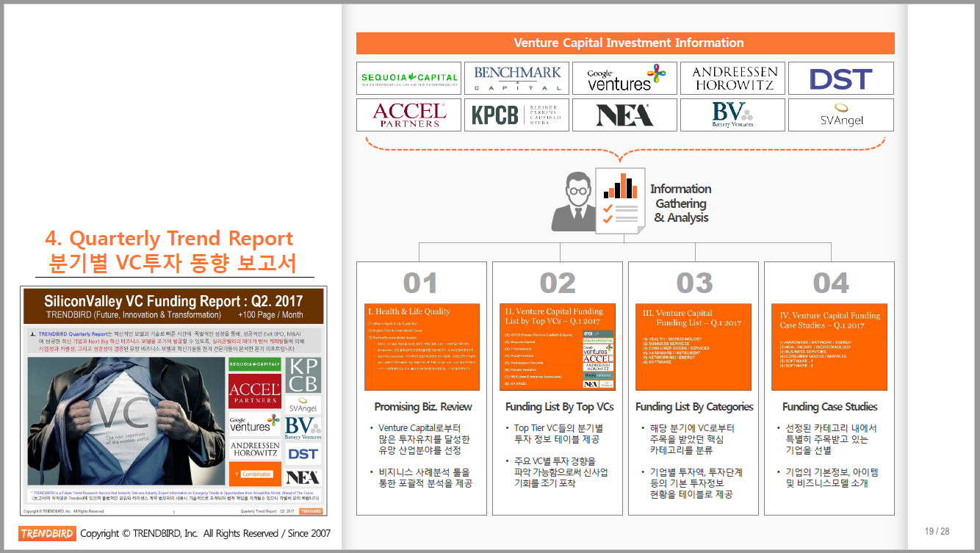Click the NEA logo on the report cover
Screen dimensions: 980x553
click(x=303, y=477)
